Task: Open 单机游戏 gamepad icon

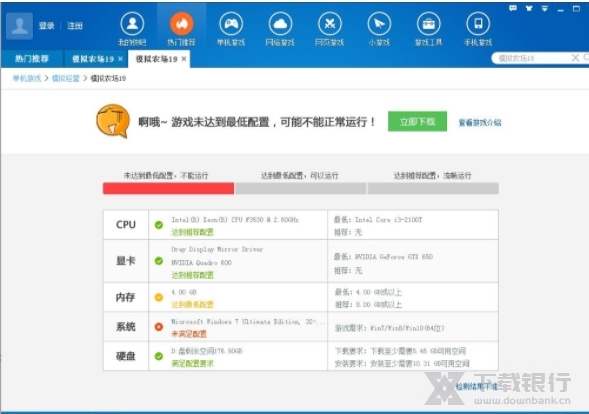Action: pos(231,24)
